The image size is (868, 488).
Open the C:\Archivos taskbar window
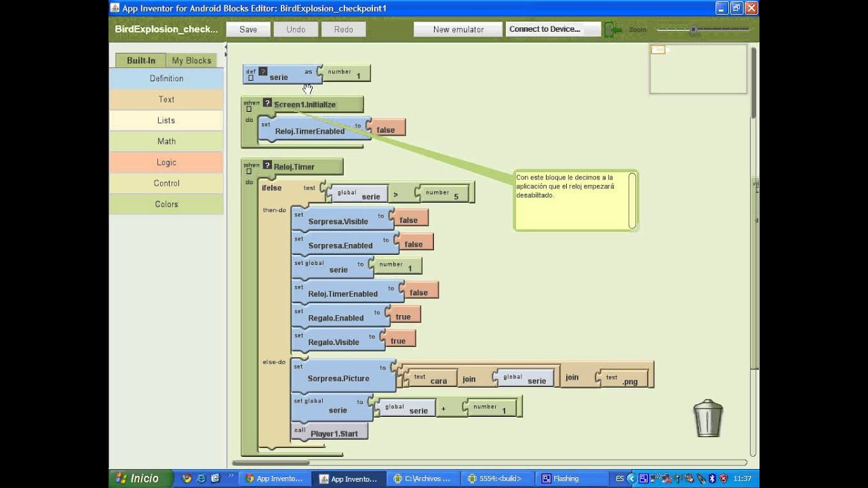423,479
